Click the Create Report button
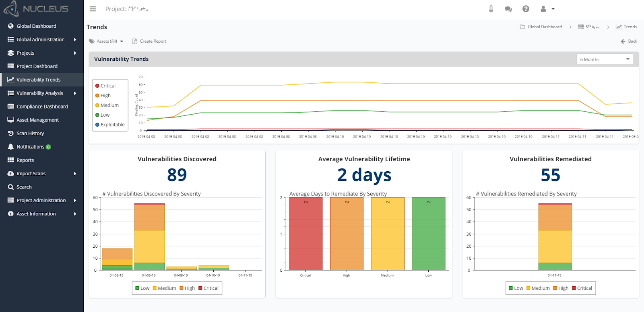The width and height of the screenshot is (644, 312). pyautogui.click(x=149, y=41)
